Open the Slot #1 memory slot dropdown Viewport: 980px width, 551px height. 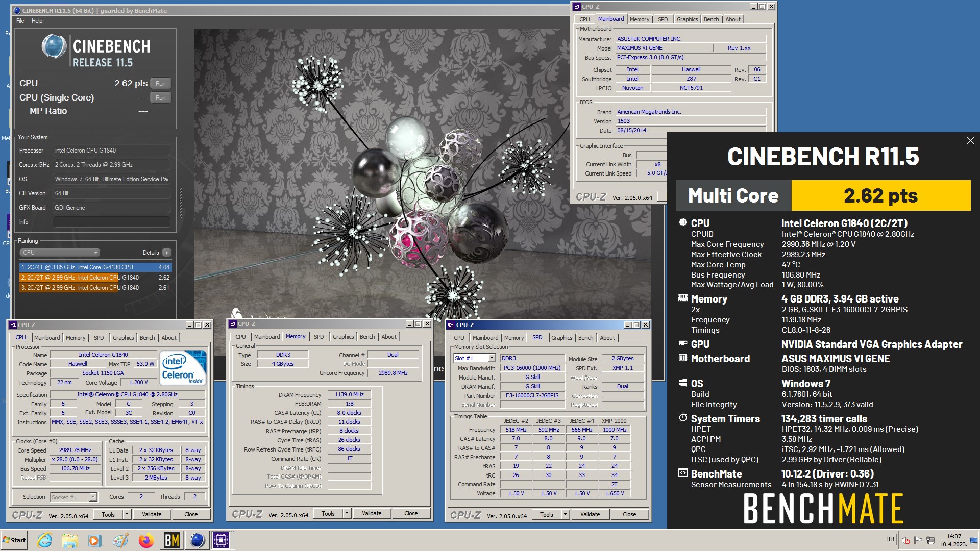(475, 358)
